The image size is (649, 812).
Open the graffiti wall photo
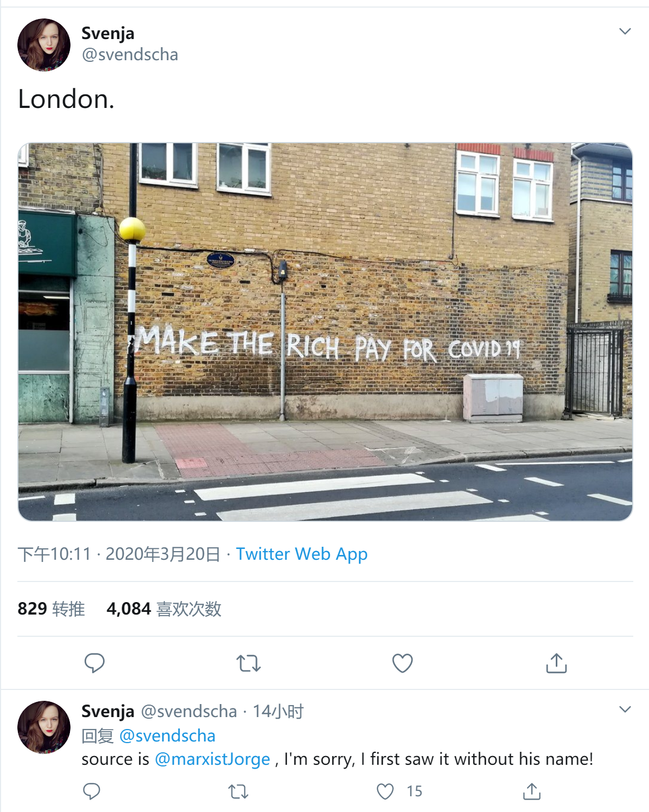(x=325, y=332)
